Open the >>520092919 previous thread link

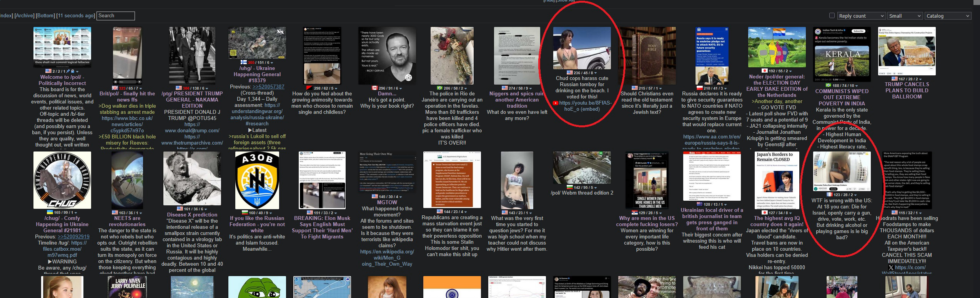click(73, 237)
